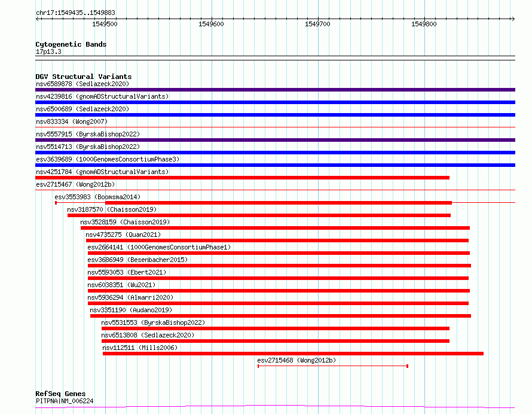The width and height of the screenshot is (532, 414).
Task: Select nsv6513808 (Sedlazeck2020) label
Action: [x=148, y=335]
